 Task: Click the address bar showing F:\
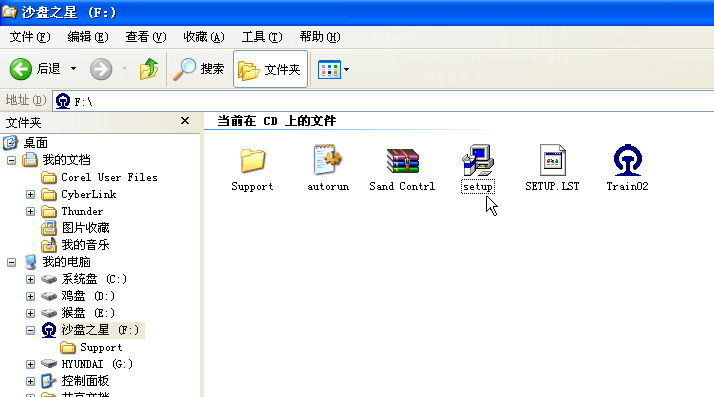pos(383,101)
